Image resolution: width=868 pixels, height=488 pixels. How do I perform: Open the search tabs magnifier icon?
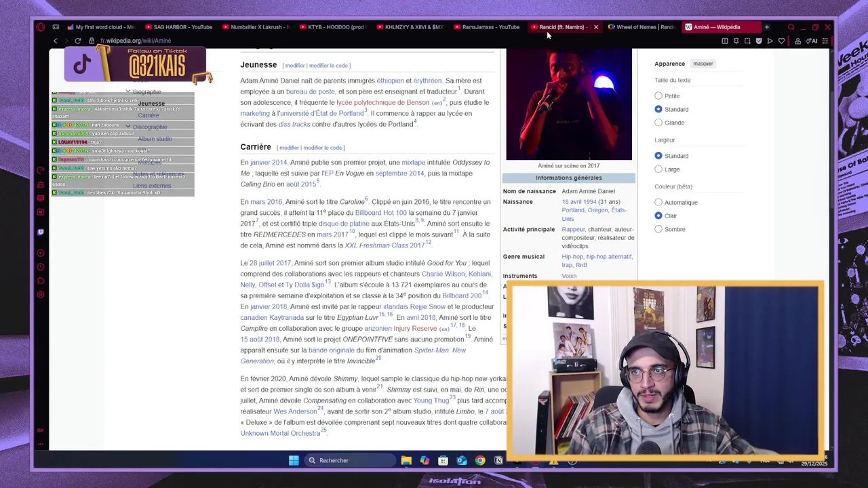(x=791, y=27)
